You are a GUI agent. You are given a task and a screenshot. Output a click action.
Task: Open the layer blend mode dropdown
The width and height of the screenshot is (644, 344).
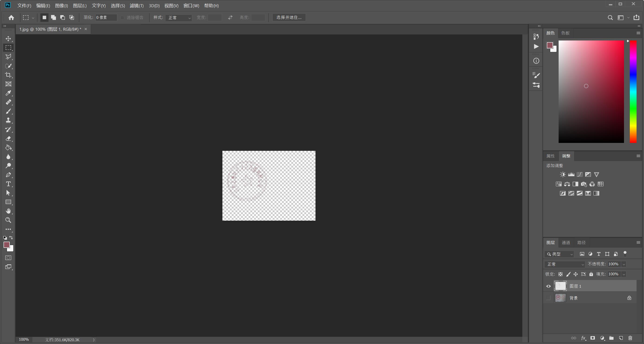565,264
